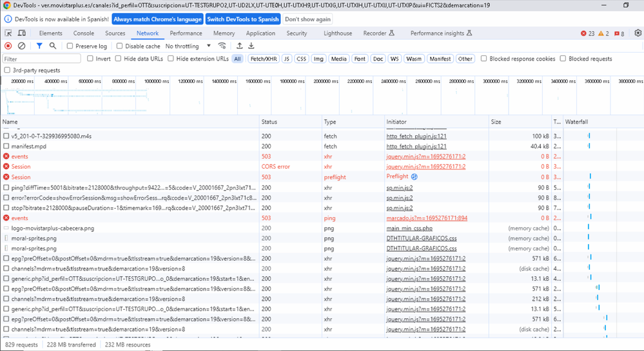This screenshot has width=644, height=351.
Task: Sort requests by the Status column header
Action: tap(269, 122)
